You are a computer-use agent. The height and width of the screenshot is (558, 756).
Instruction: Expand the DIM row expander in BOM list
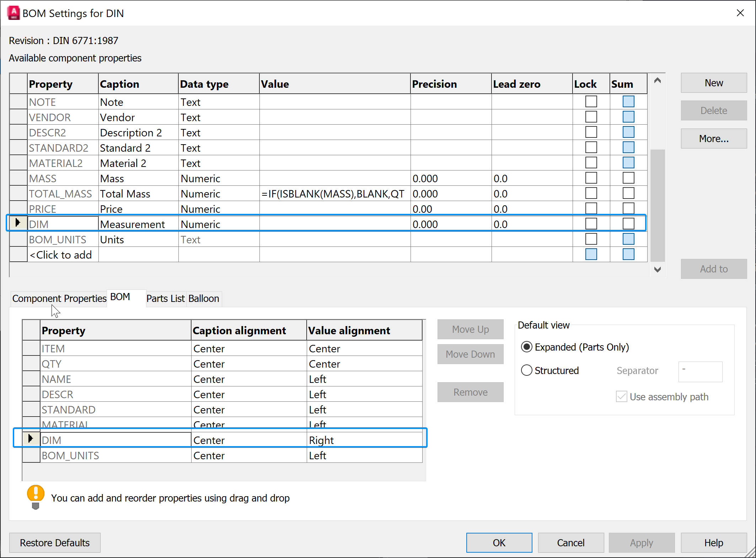point(31,439)
